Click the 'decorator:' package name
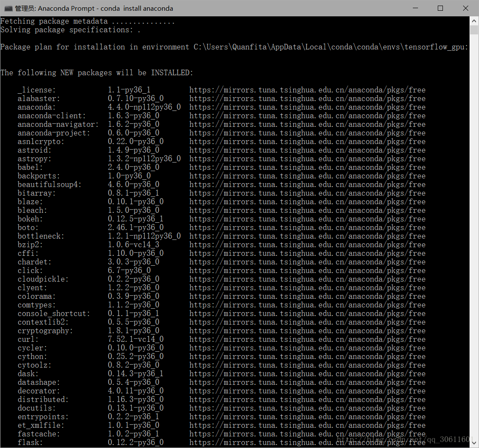This screenshot has width=479, height=448. click(39, 390)
